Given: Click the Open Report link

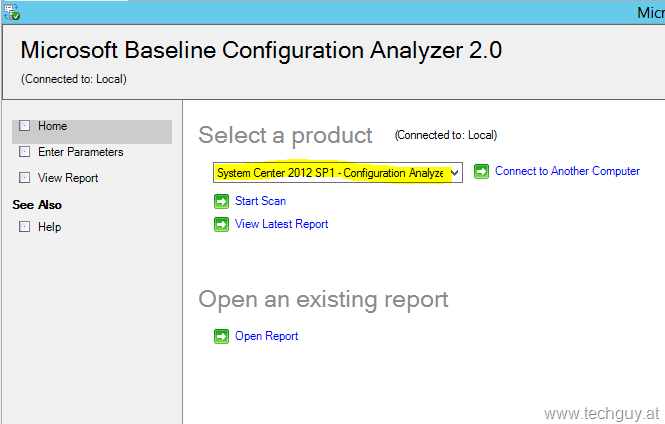Looking at the screenshot, I should tap(266, 336).
